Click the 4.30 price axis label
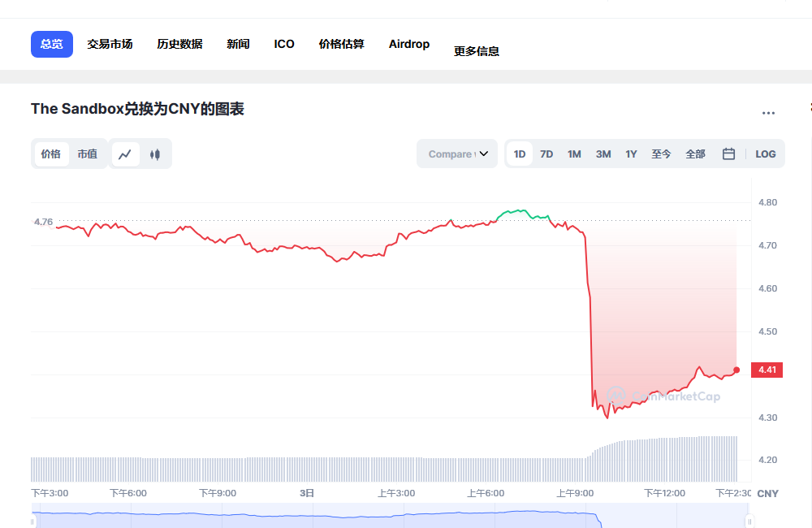 tap(767, 418)
